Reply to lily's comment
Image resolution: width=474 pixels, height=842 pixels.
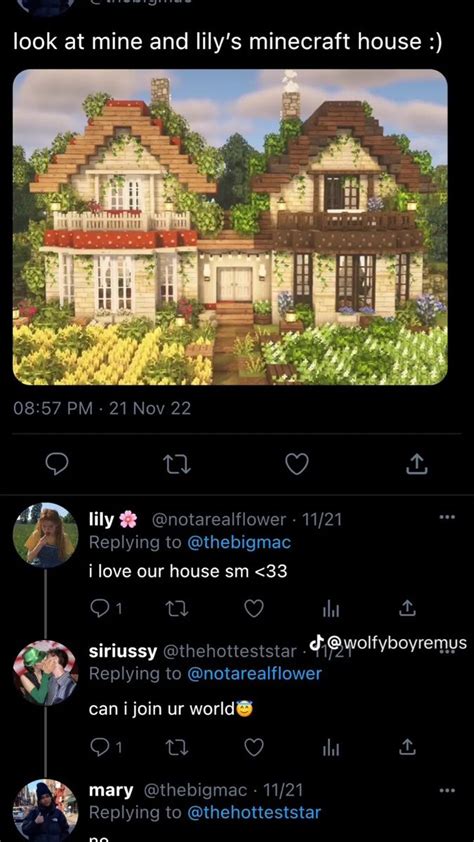[x=106, y=609]
